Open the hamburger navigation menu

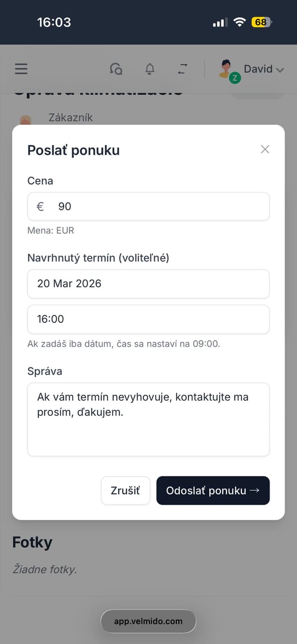coord(20,69)
